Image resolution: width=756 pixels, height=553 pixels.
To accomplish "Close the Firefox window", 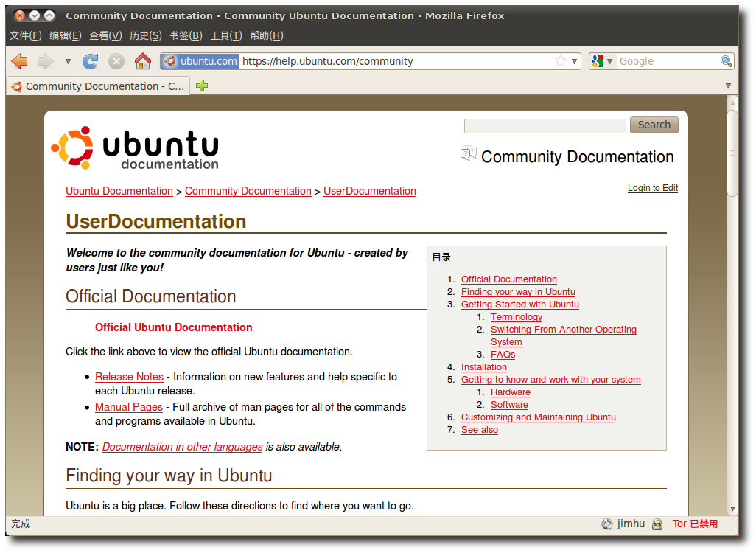I will (20, 15).
